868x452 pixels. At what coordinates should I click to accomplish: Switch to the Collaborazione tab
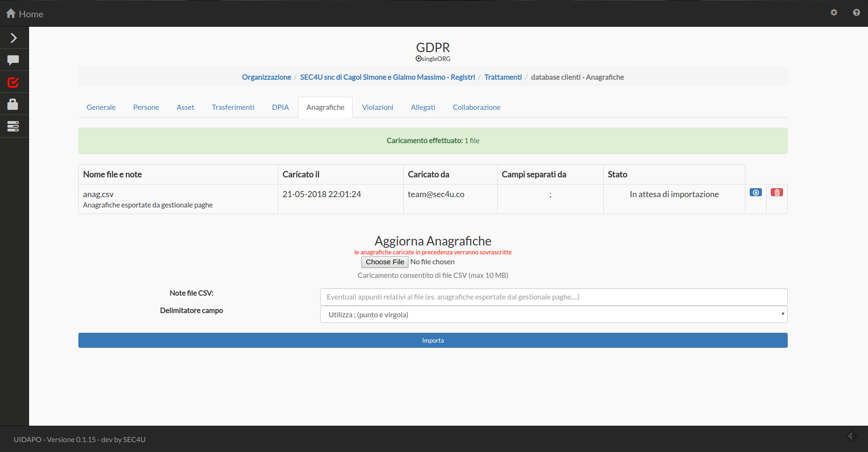click(476, 107)
